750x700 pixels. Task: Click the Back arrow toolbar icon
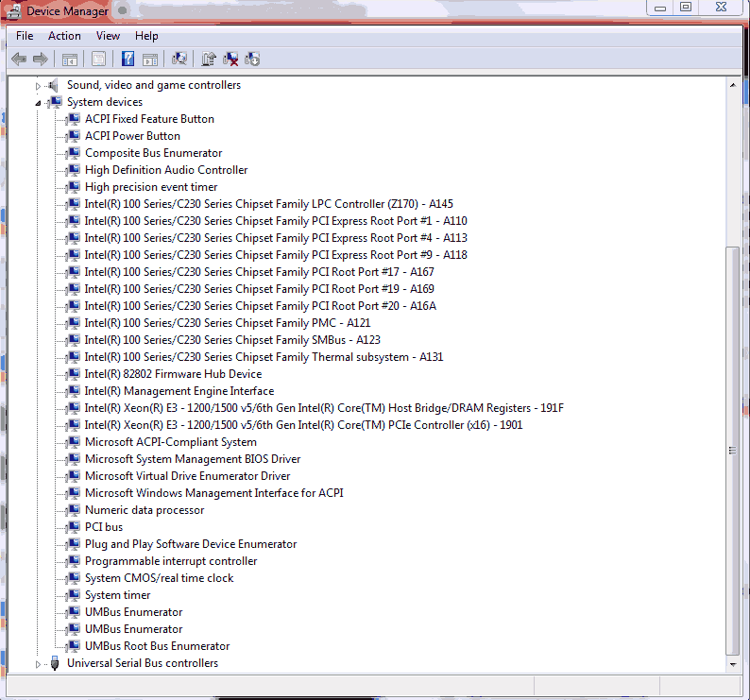[19, 60]
